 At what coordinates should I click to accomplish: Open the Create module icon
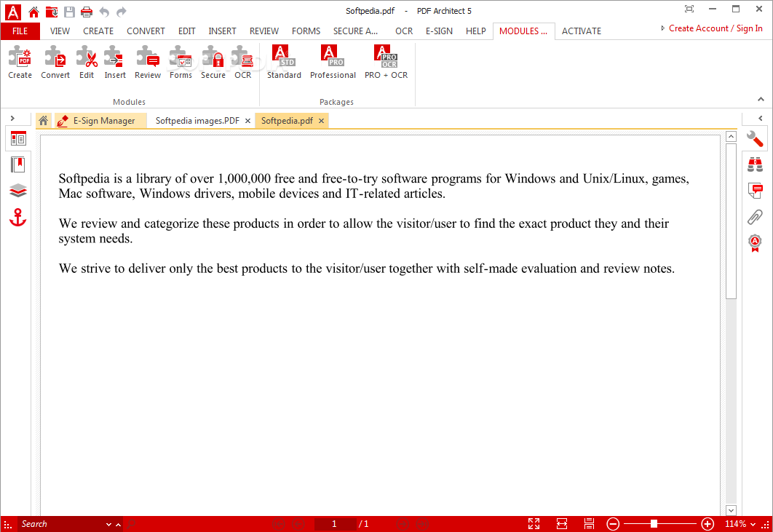[x=20, y=62]
